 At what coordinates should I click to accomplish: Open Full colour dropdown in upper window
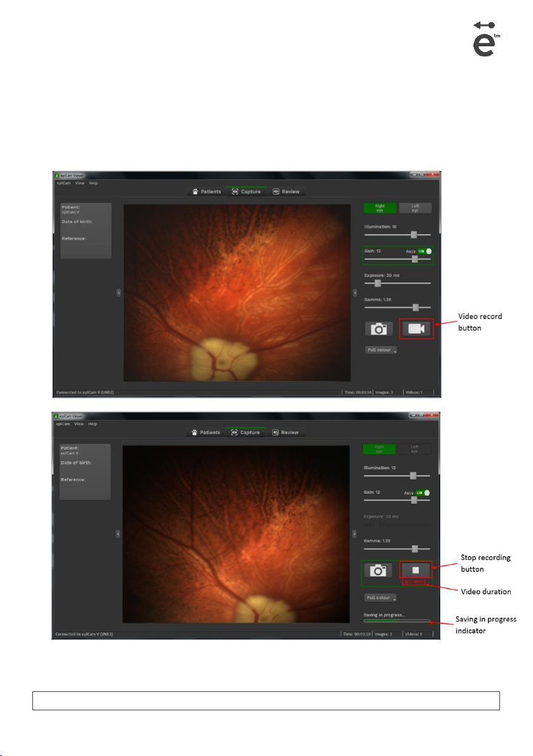coord(381,350)
